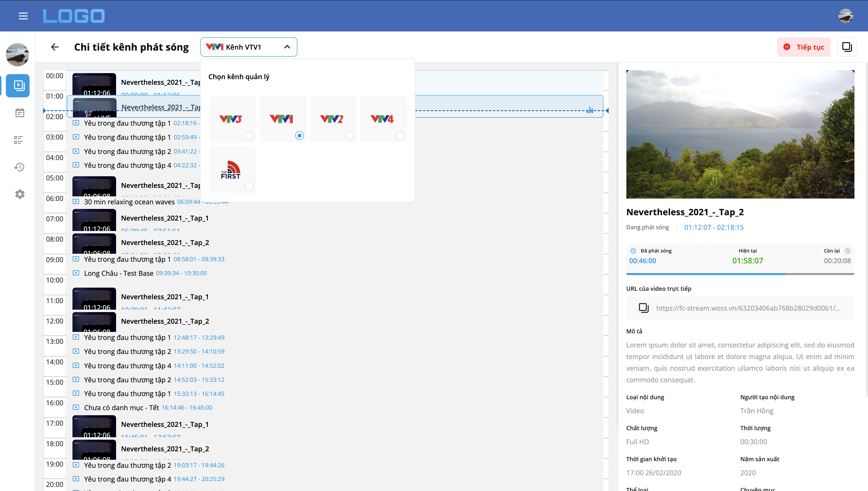Go back using the back arrow
Viewport: 868px width, 491px height.
55,47
